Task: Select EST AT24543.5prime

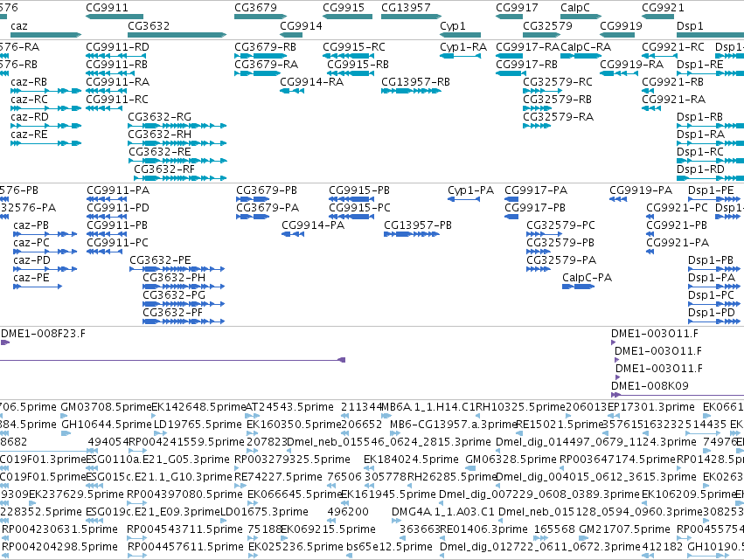Action: 289,407
